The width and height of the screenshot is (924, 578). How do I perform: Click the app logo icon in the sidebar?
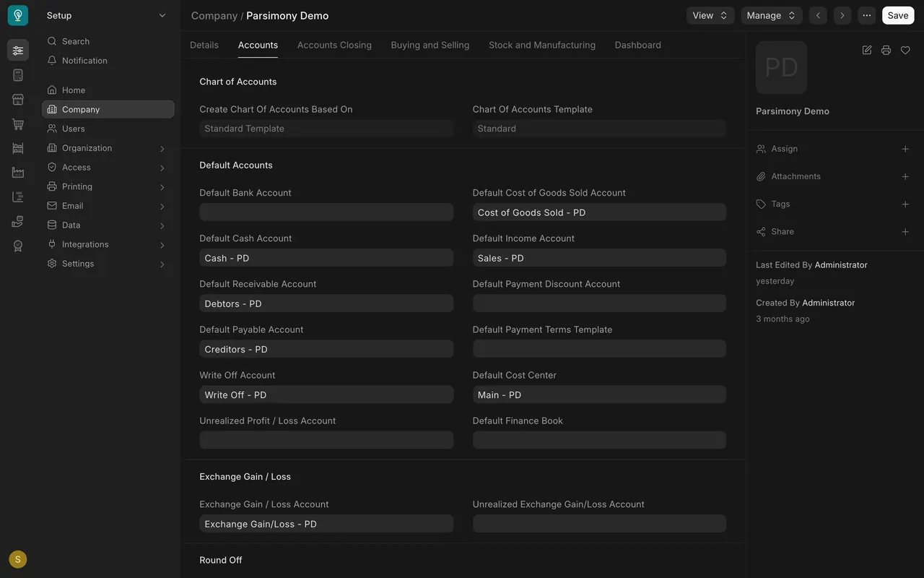(18, 15)
